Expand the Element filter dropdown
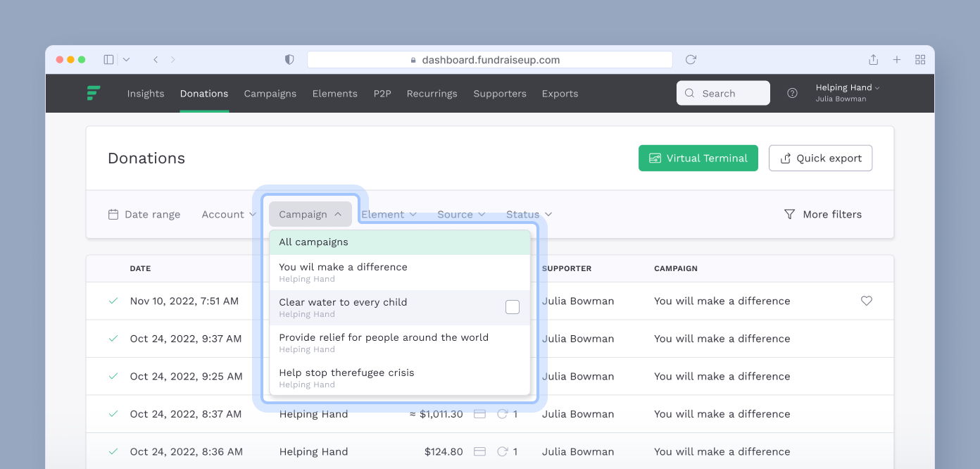 point(389,214)
